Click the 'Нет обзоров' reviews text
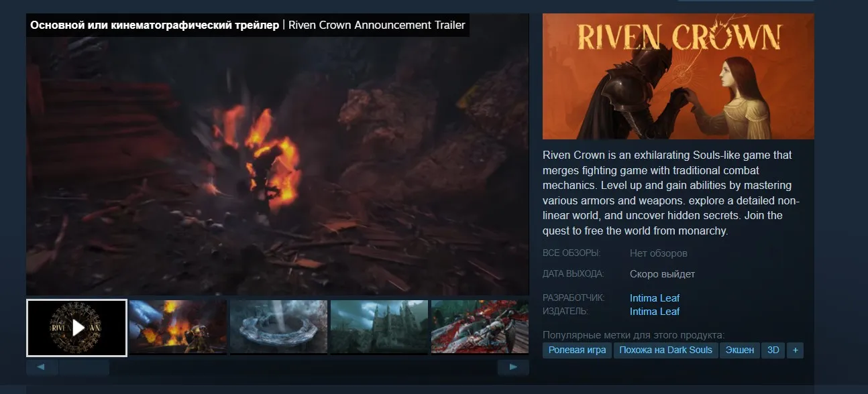The height and width of the screenshot is (394, 868). [x=659, y=254]
